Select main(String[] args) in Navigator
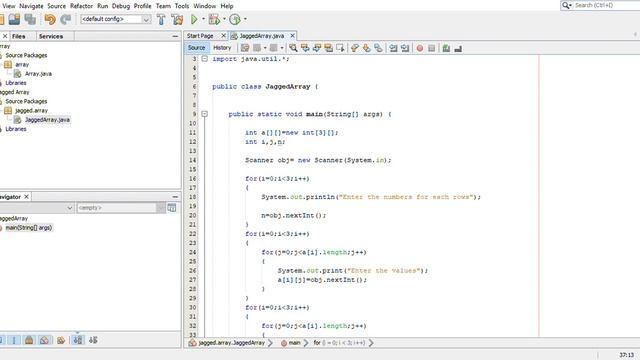640x360 pixels. click(29, 228)
